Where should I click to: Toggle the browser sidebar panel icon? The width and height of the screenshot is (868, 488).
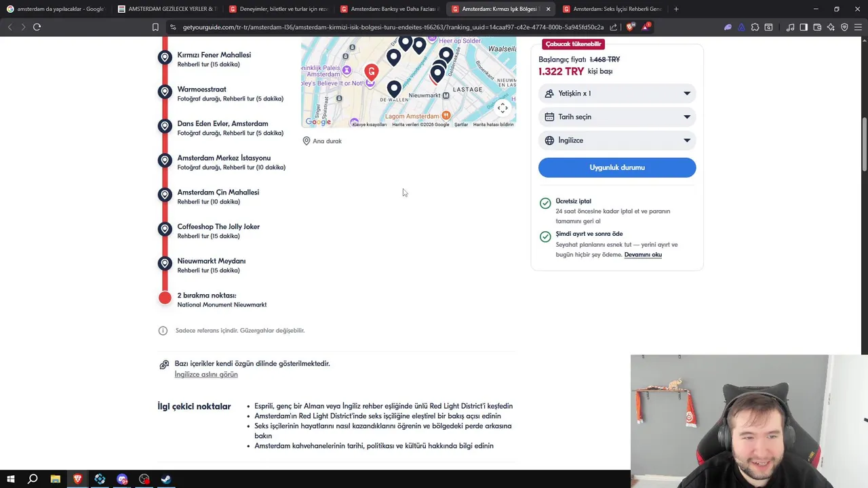[804, 27]
